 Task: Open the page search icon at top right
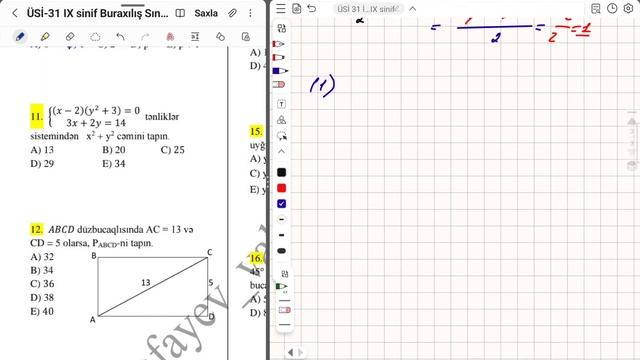596,8
